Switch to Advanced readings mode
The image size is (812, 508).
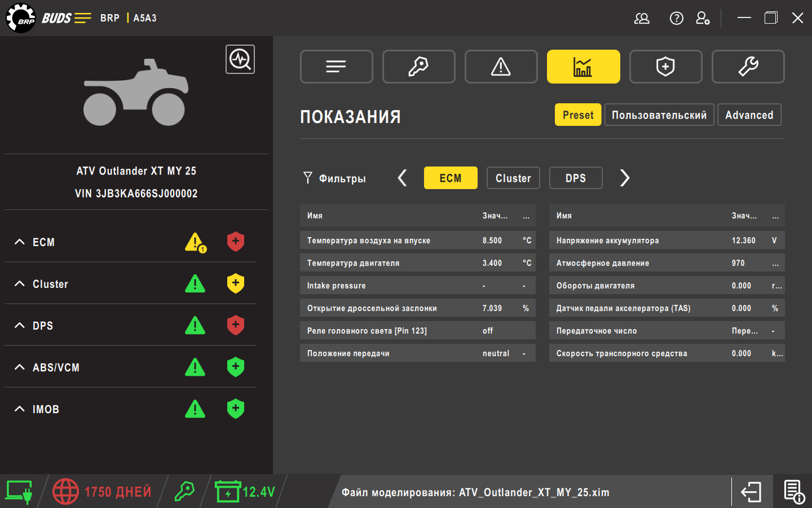coord(749,115)
